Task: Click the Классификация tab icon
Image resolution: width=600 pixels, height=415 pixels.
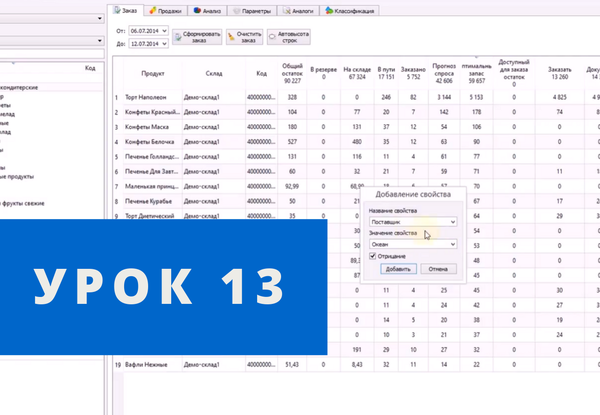Action: pos(329,11)
